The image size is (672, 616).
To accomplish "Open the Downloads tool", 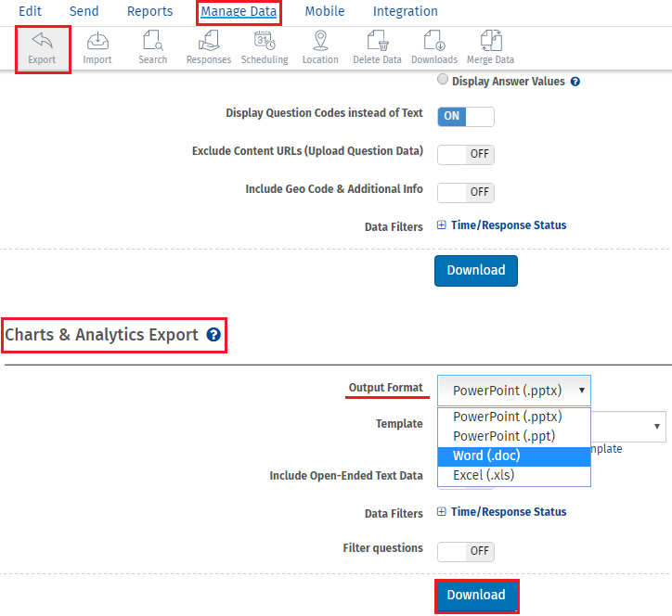I will 434,49.
